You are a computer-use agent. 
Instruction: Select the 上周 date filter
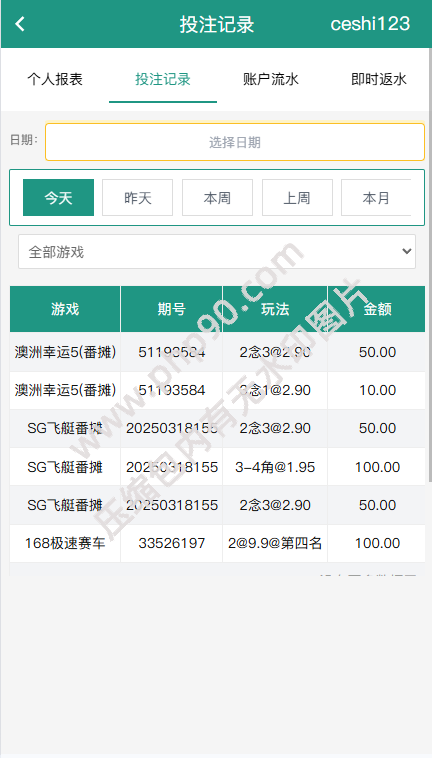(x=297, y=198)
